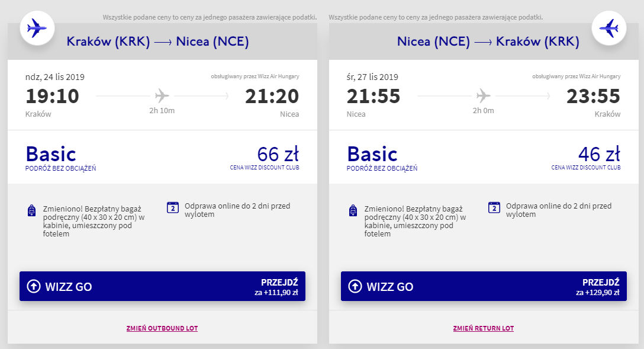Select the Basic fare for 66 zł

pos(51,153)
